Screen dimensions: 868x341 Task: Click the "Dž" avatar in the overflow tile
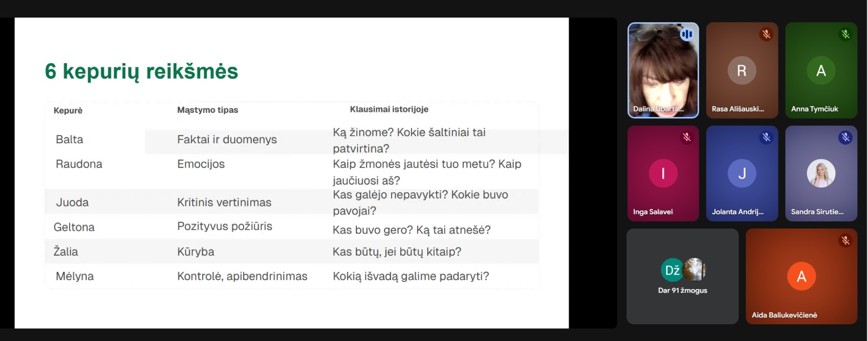tap(672, 270)
